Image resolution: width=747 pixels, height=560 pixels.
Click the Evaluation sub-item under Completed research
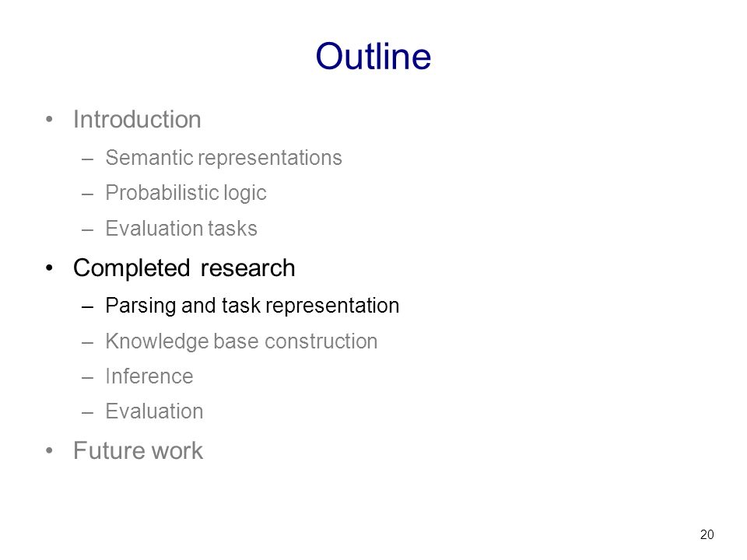[x=154, y=411]
